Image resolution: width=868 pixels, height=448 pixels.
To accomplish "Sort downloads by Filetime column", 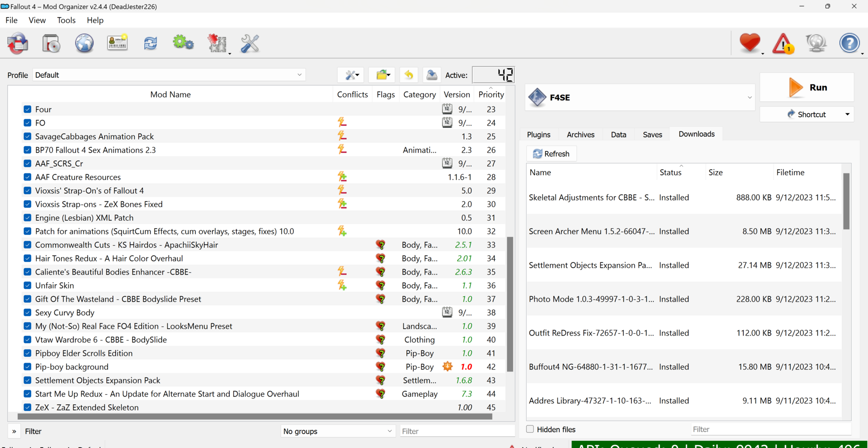I will pyautogui.click(x=807, y=172).
